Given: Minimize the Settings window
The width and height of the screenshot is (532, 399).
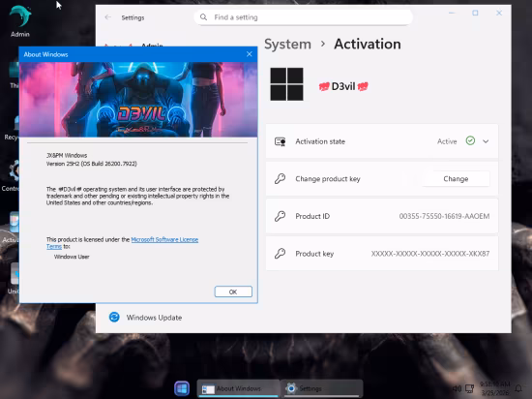Looking at the screenshot, I should point(452,13).
